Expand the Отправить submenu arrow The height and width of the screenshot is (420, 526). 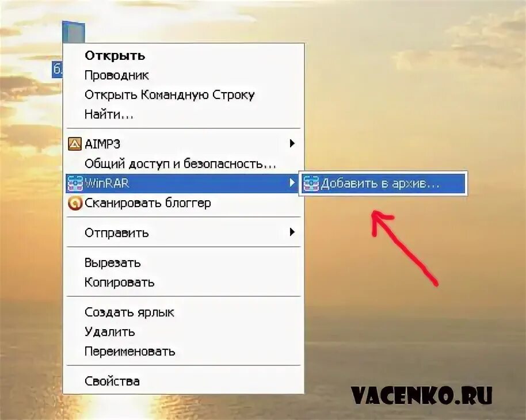292,232
